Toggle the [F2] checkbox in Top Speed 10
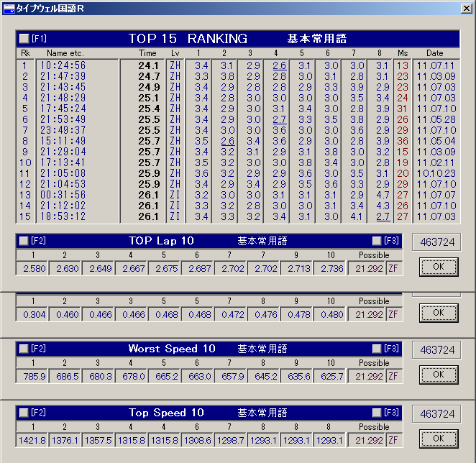The image size is (476, 463). [24, 413]
